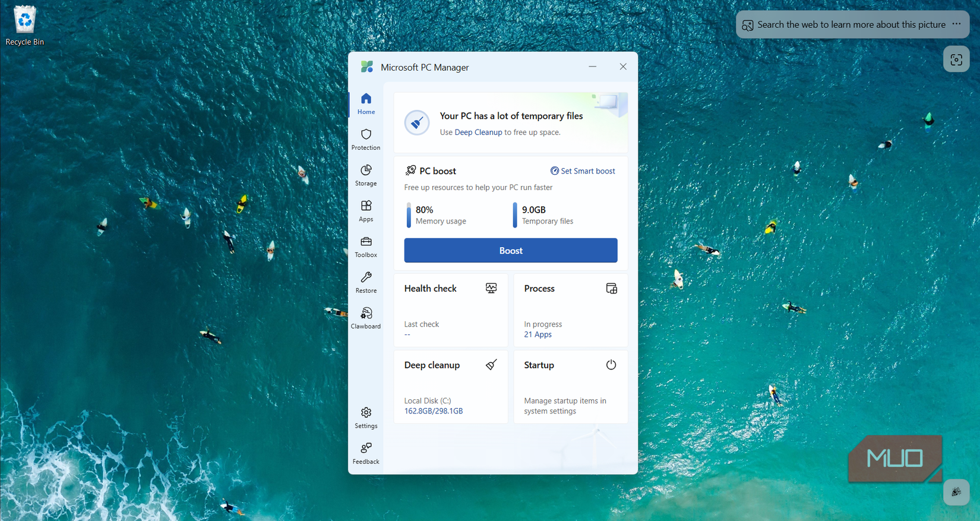Image resolution: width=980 pixels, height=521 pixels.
Task: Open the Feedback page
Action: point(366,453)
